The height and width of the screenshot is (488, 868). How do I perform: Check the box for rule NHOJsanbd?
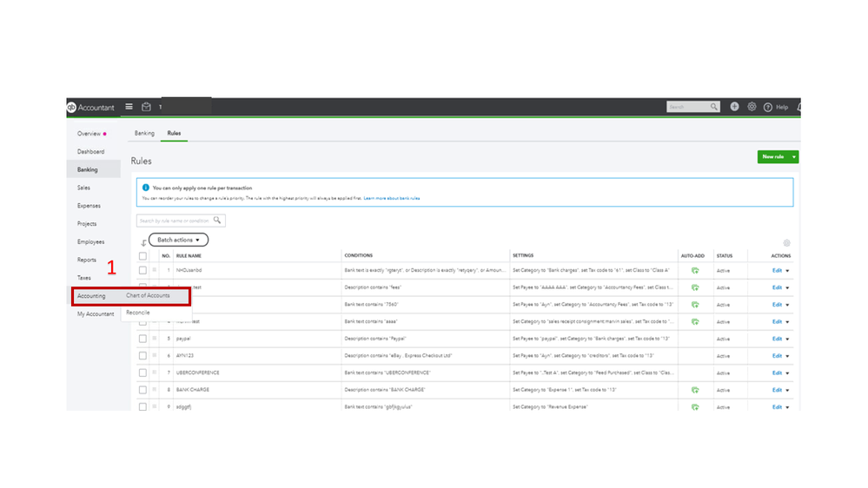click(x=142, y=271)
